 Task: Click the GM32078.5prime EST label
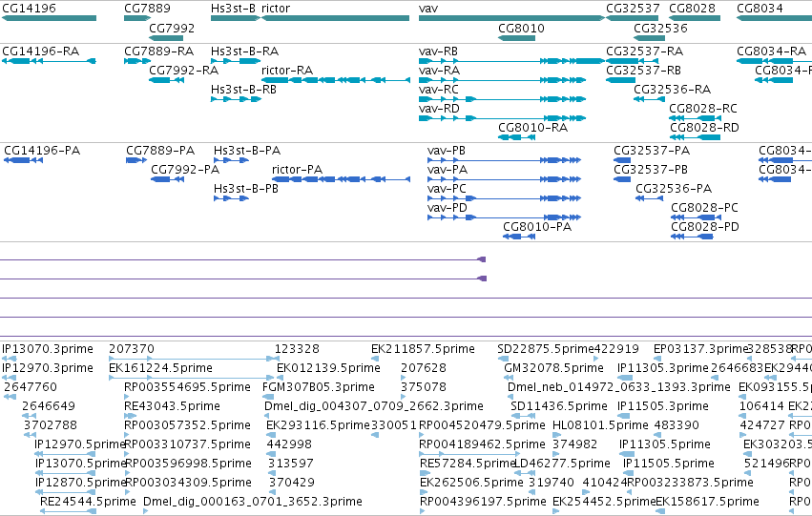pyautogui.click(x=553, y=368)
